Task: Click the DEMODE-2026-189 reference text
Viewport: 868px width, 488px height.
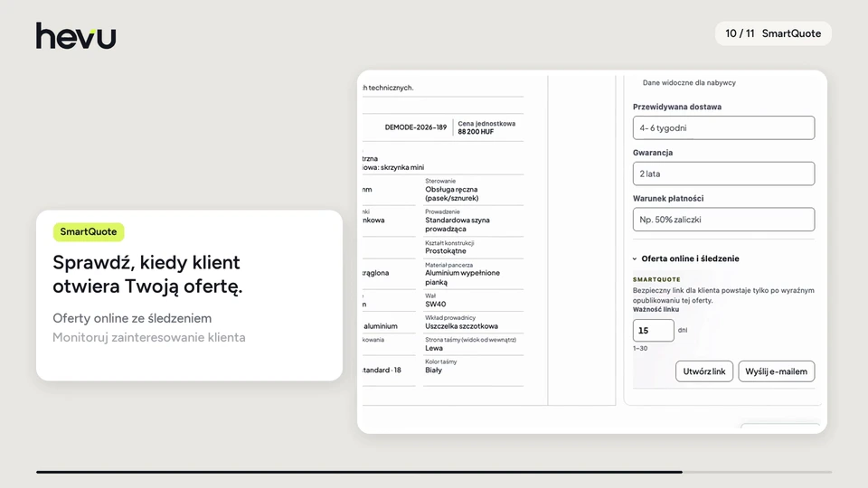Action: (416, 127)
